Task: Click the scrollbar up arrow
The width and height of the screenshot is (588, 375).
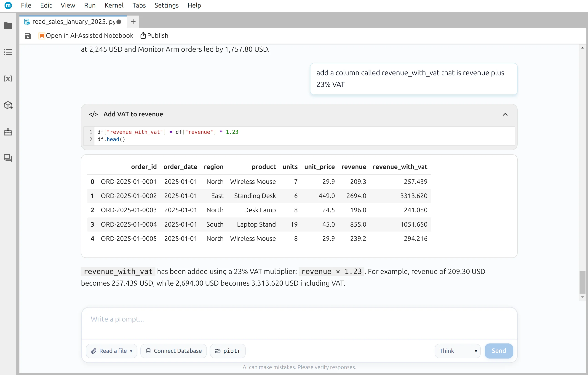Action: tap(582, 48)
